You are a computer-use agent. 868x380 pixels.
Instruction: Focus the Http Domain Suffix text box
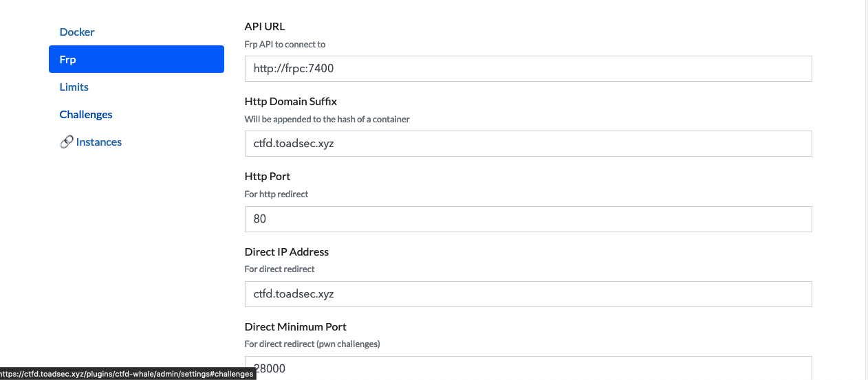(528, 144)
